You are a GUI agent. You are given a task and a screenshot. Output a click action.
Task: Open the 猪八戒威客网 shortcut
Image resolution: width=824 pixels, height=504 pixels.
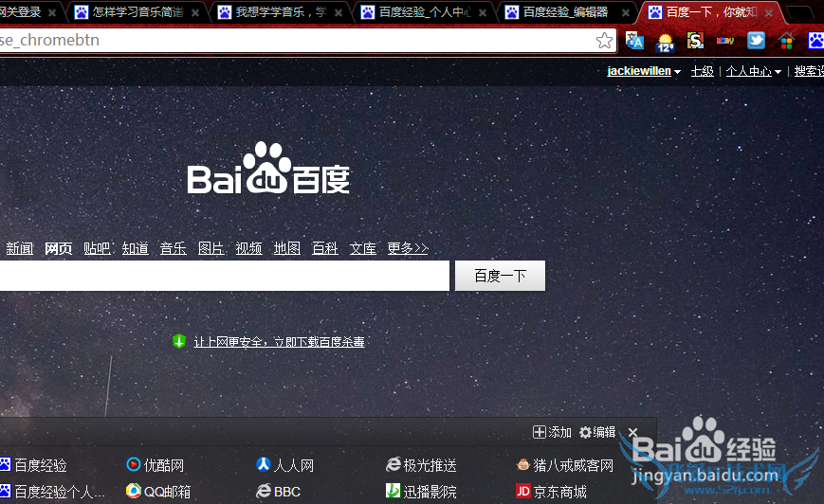(x=564, y=464)
